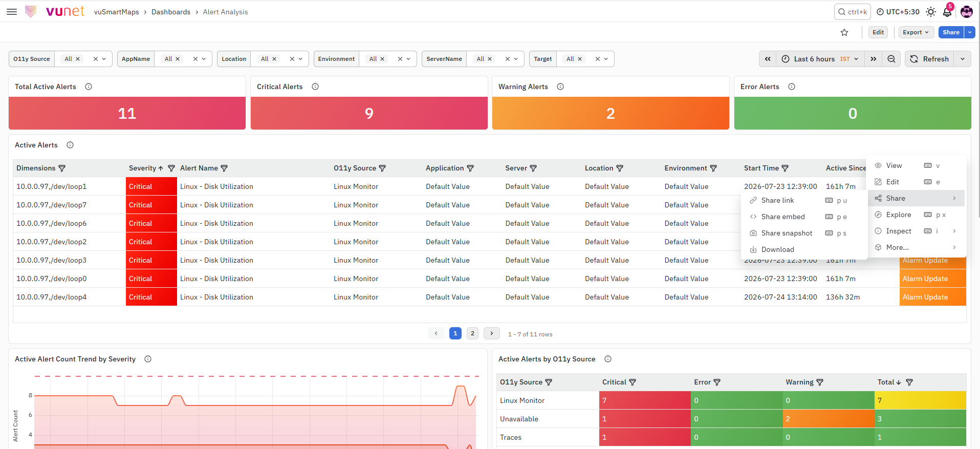Open the ctrl+k search field
The height and width of the screenshot is (449, 980).
coord(853,12)
